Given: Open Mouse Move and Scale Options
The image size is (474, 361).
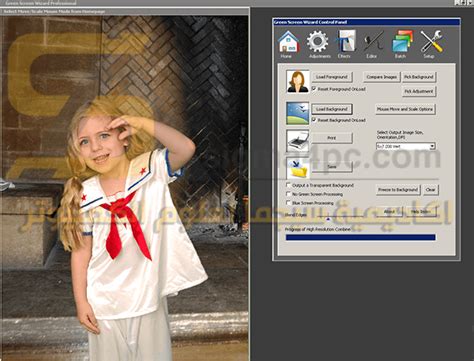Looking at the screenshot, I should pyautogui.click(x=405, y=109).
